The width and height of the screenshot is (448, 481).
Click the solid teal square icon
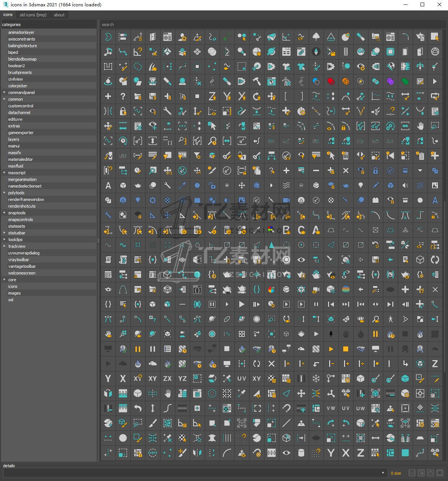405,453
